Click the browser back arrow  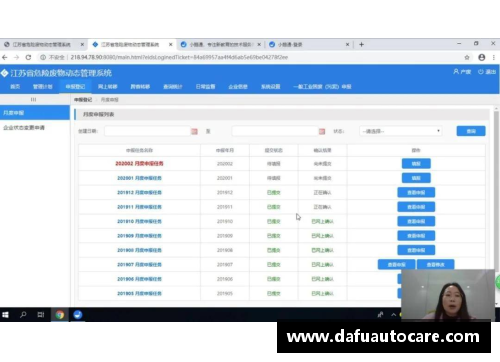click(5, 57)
